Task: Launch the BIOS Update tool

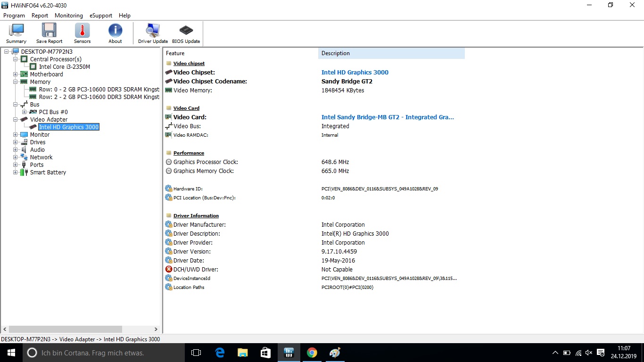Action: [186, 33]
